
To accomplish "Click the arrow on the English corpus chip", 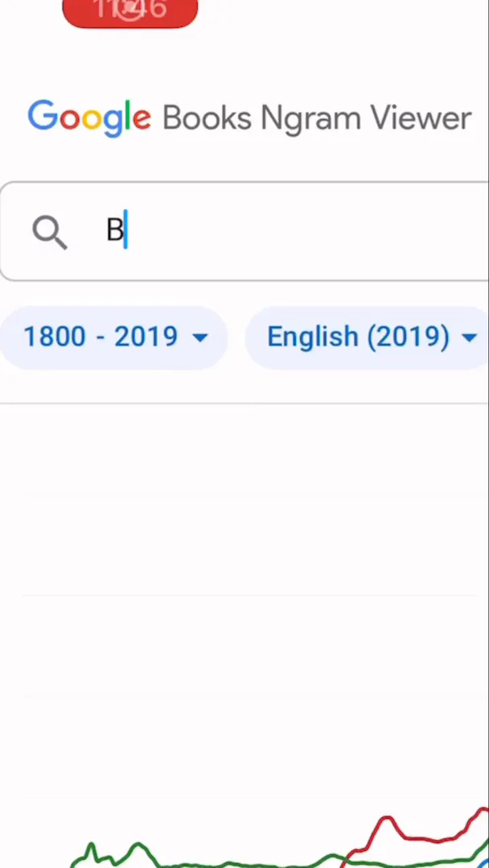I will (x=469, y=338).
